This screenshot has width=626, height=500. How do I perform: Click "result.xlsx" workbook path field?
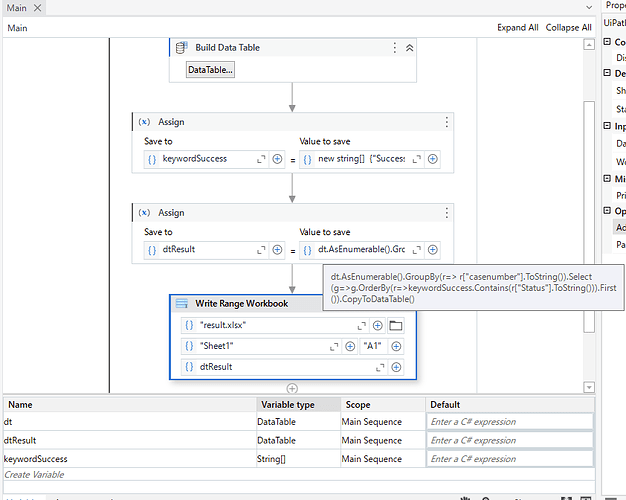point(275,325)
